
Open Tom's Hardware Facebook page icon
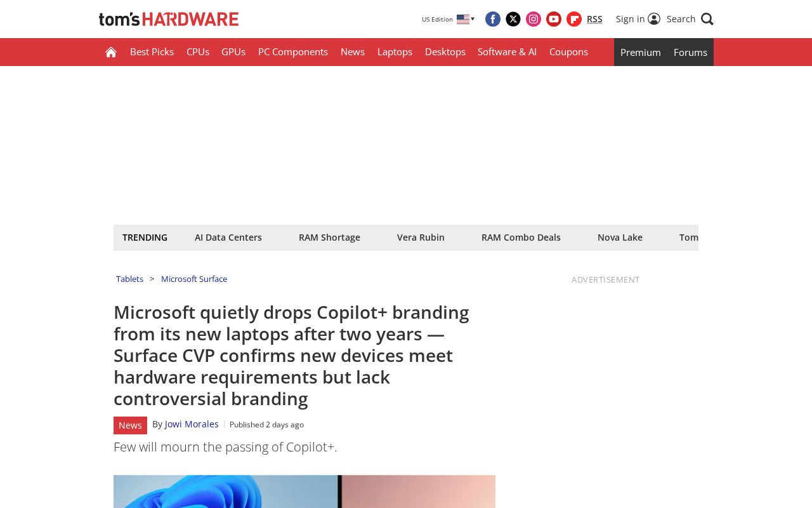pos(493,19)
